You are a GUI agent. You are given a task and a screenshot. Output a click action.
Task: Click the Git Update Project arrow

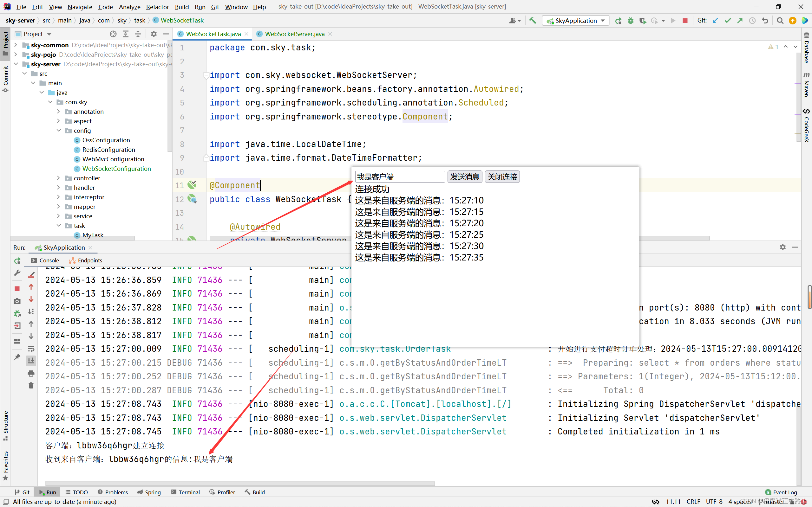click(x=715, y=21)
